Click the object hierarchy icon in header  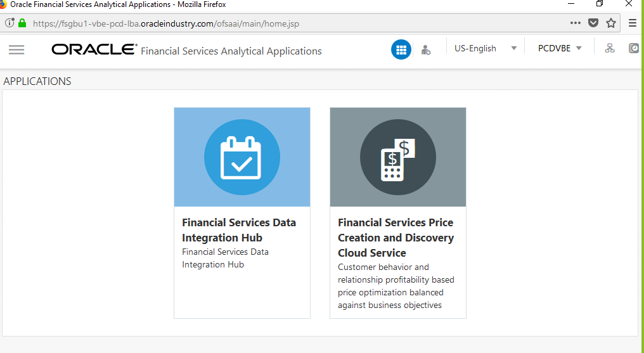pos(610,48)
